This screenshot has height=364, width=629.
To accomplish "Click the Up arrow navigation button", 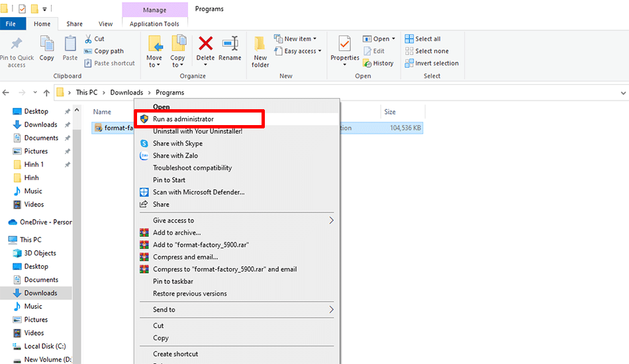I will tap(46, 93).
